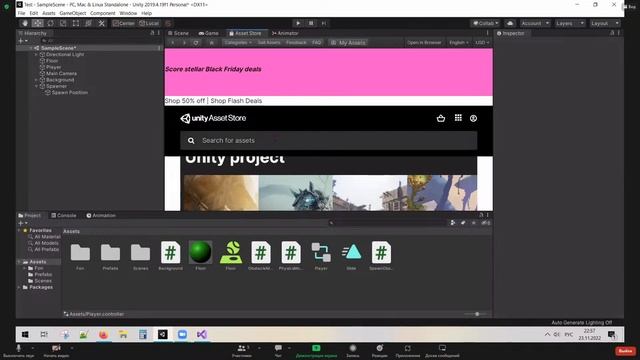Expand Background object in Hierarchy
The width and height of the screenshot is (640, 360).
click(x=36, y=80)
